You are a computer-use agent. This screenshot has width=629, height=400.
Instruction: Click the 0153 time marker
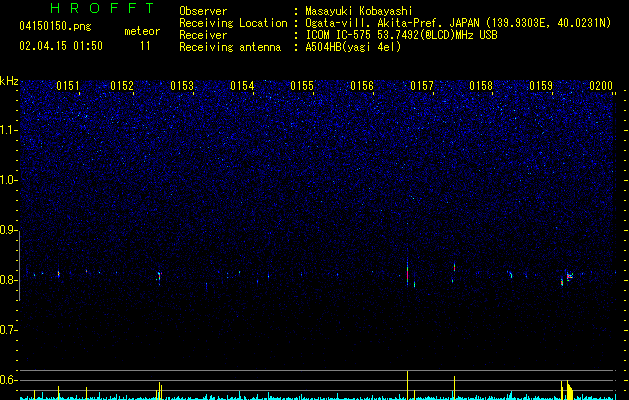182,86
